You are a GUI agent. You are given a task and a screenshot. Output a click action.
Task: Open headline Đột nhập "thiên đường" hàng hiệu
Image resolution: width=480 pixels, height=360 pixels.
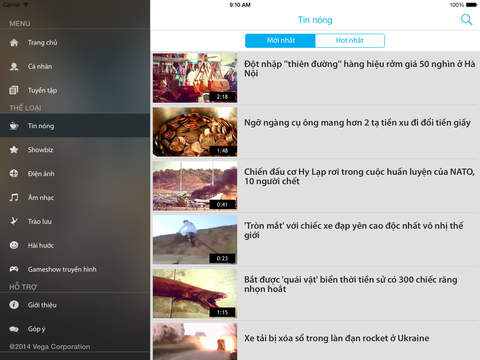(x=360, y=68)
